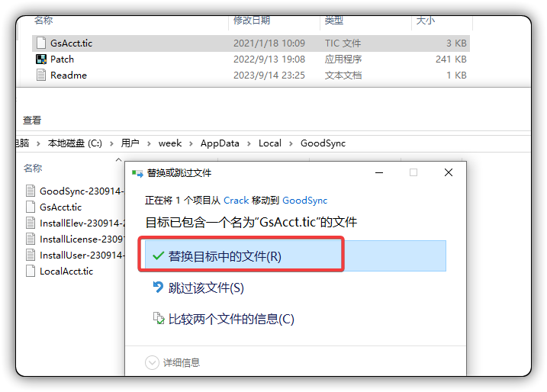Open the View (查看) ribbon tab

tap(32, 120)
